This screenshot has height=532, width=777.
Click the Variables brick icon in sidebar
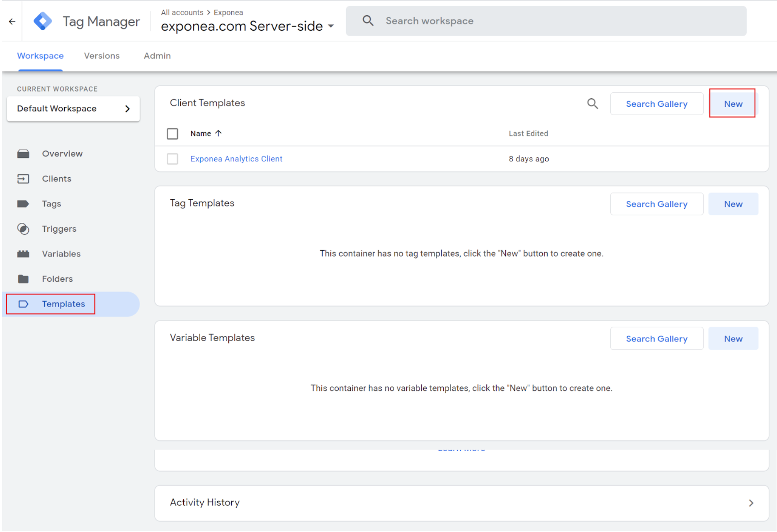tap(23, 254)
